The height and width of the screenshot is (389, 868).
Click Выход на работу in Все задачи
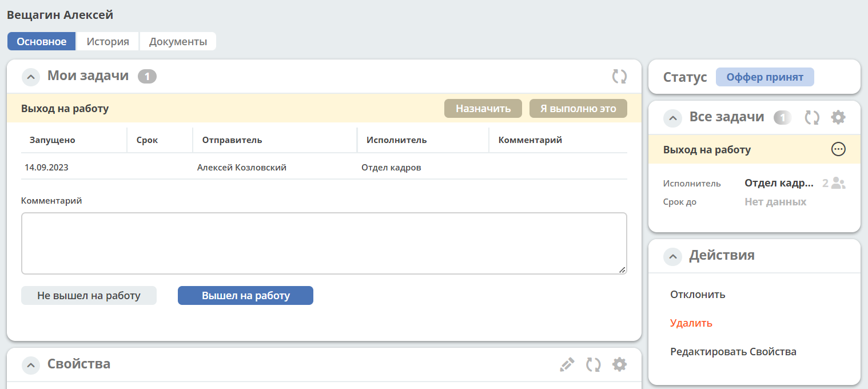(x=707, y=150)
